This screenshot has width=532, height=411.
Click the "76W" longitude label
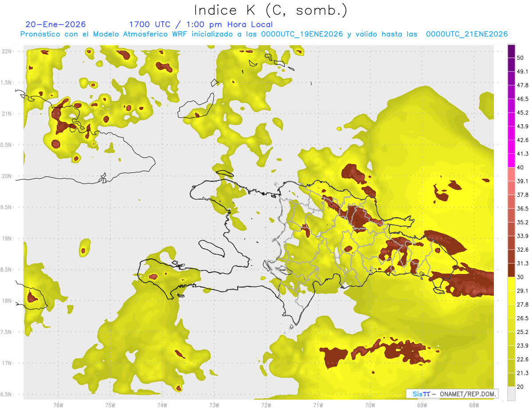pos(58,405)
